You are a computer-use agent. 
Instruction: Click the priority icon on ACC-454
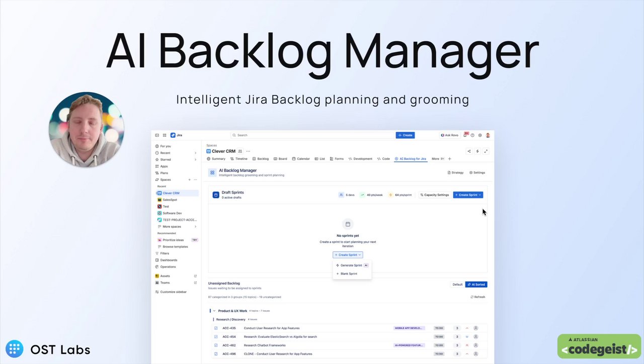pos(467,337)
